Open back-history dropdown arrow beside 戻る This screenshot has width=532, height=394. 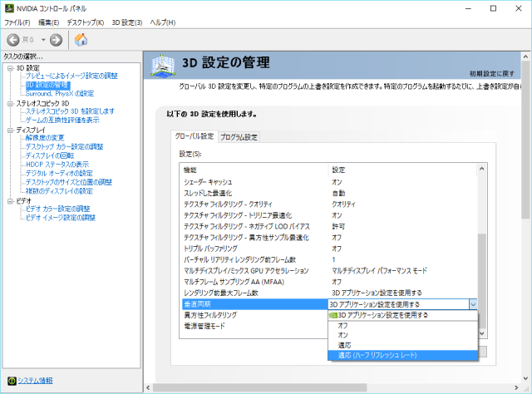(x=42, y=39)
